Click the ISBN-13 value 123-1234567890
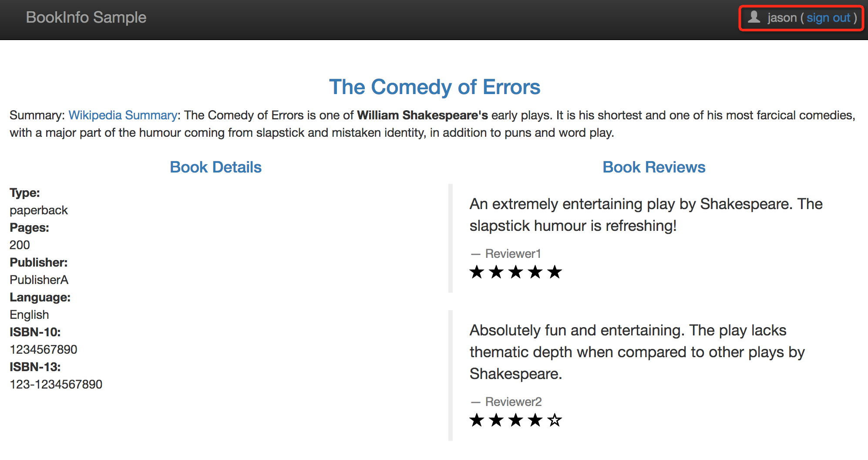This screenshot has width=868, height=460. tap(56, 384)
